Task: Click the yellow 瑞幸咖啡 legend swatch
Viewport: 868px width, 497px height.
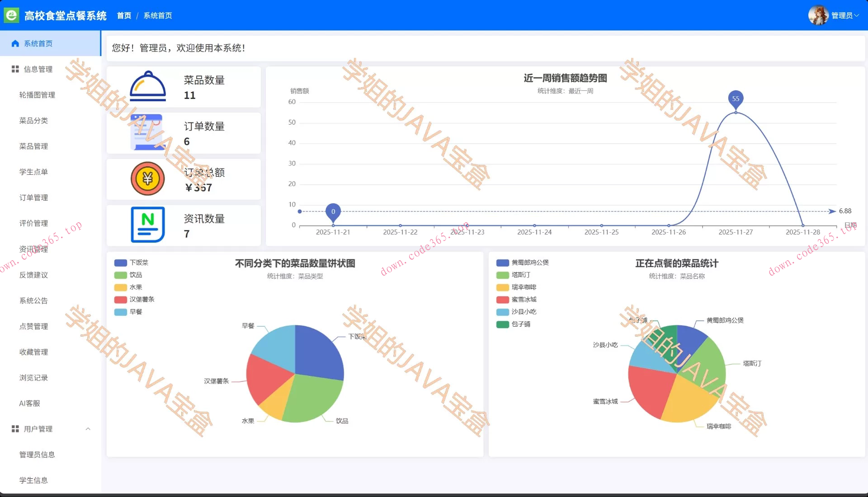Action: tap(502, 287)
